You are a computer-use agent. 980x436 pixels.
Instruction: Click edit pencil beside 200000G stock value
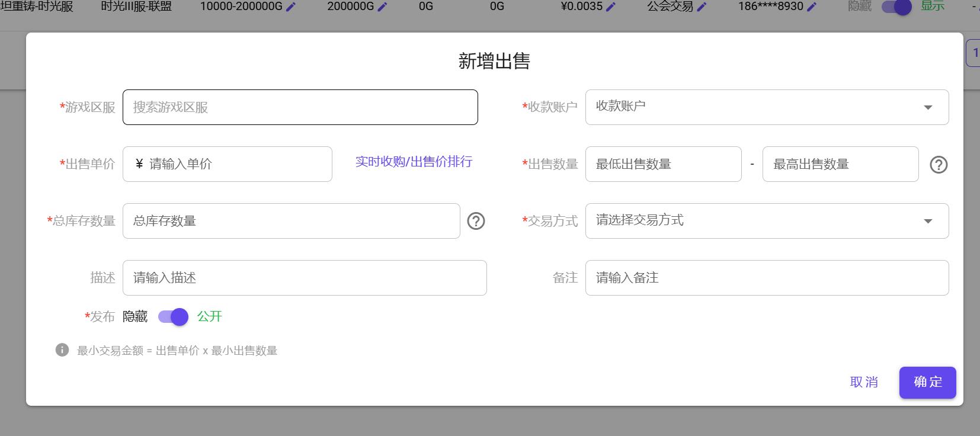click(383, 7)
